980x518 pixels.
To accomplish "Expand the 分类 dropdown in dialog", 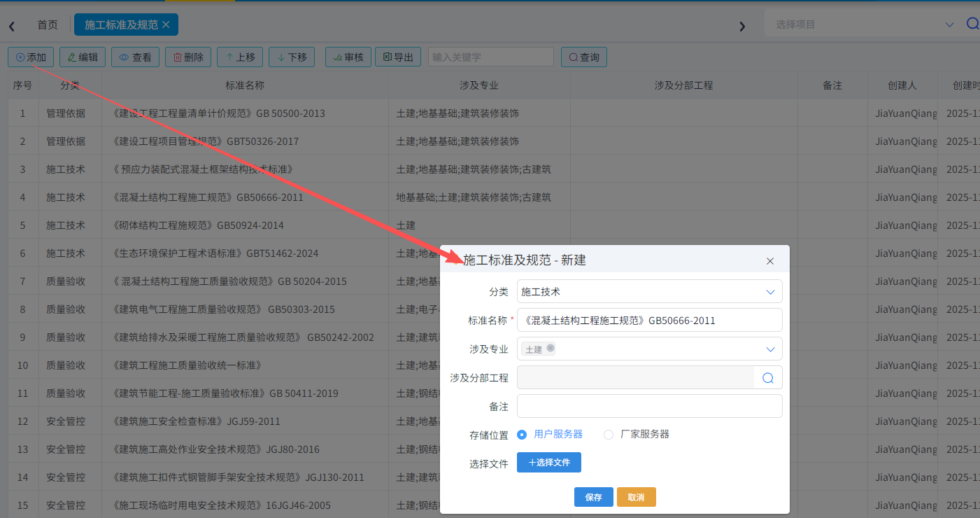I will 649,292.
